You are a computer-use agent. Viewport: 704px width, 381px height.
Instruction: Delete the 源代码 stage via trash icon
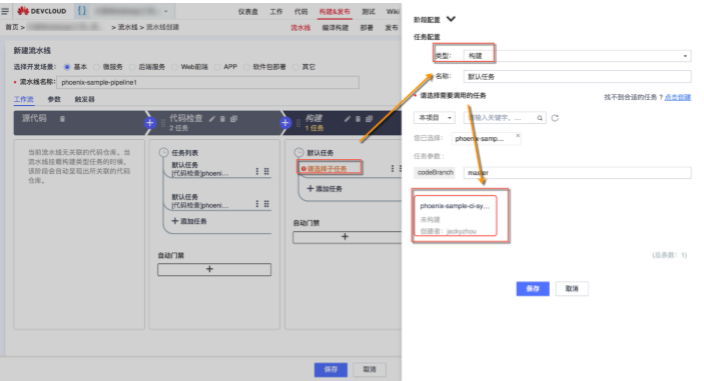(x=62, y=119)
